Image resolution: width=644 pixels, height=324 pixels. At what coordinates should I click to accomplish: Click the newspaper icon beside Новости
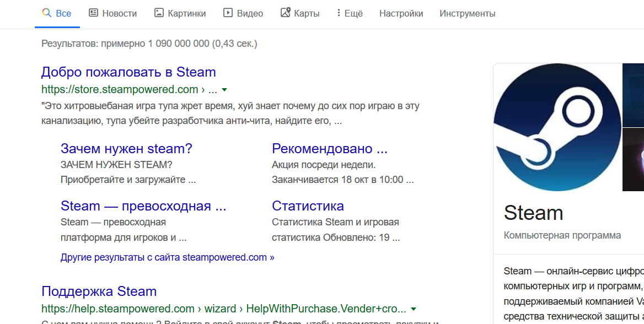94,13
